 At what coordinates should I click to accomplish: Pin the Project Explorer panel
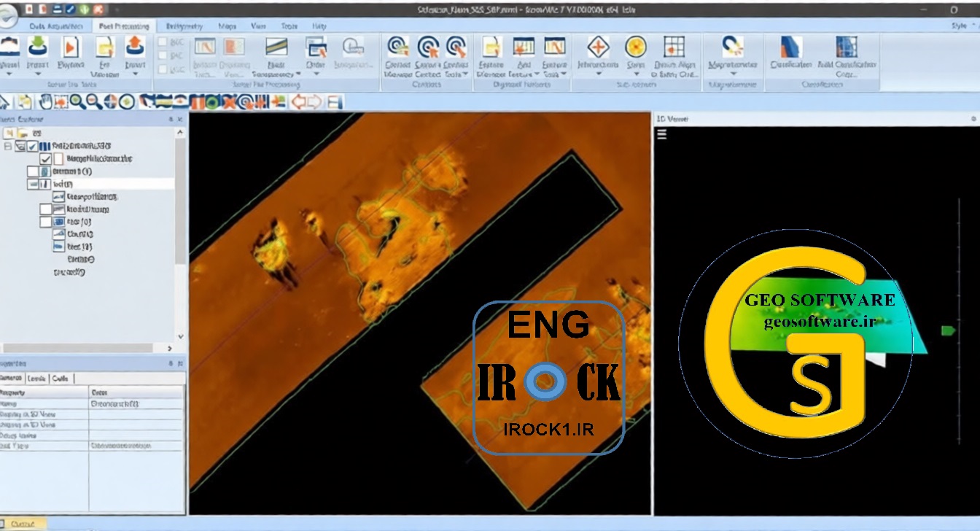click(170, 119)
